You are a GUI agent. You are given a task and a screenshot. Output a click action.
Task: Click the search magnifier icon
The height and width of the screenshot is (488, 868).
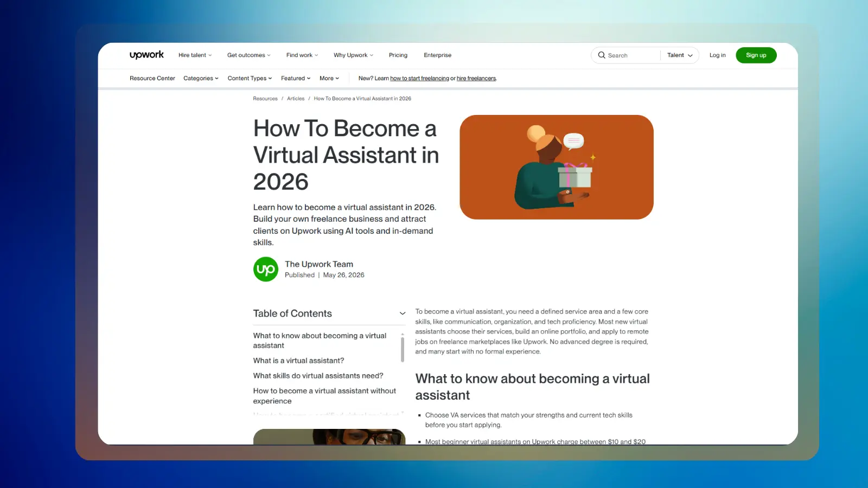[x=602, y=55]
